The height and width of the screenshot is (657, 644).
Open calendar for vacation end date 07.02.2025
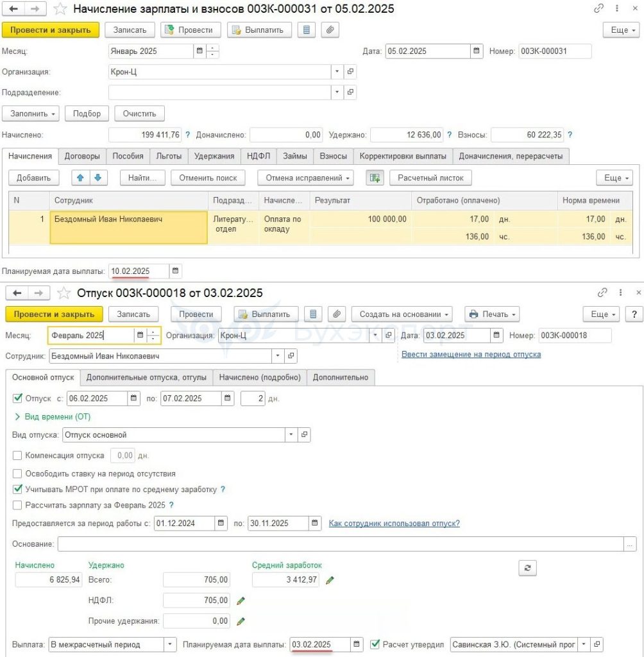tap(228, 398)
